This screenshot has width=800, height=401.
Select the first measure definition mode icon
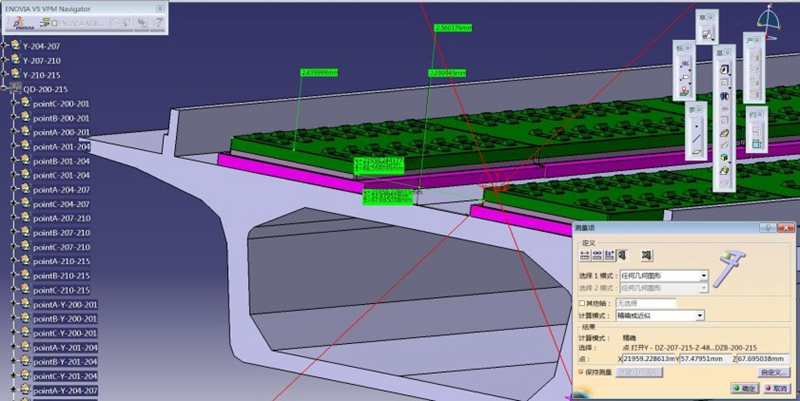click(585, 256)
